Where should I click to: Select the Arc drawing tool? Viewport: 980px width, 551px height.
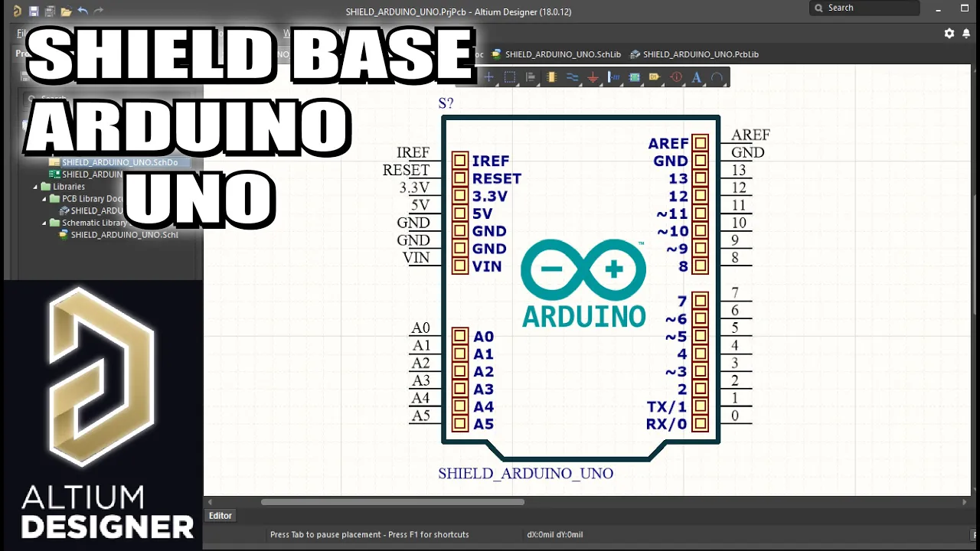point(717,77)
